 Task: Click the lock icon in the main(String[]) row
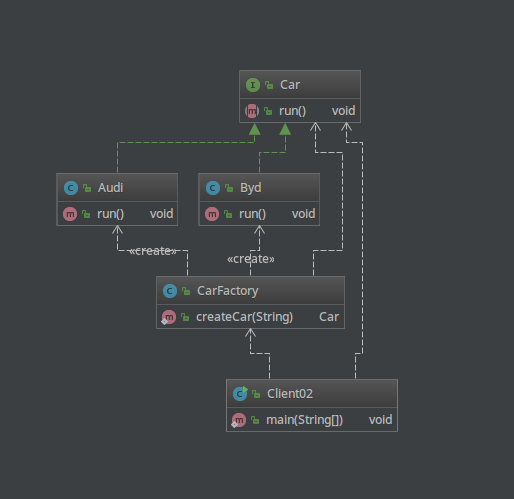click(x=255, y=420)
